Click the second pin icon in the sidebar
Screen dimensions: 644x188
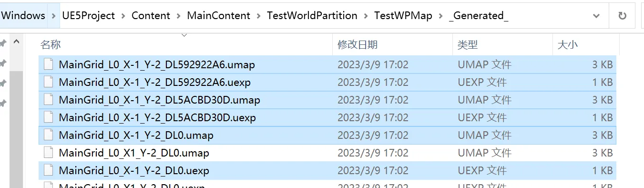[3, 63]
